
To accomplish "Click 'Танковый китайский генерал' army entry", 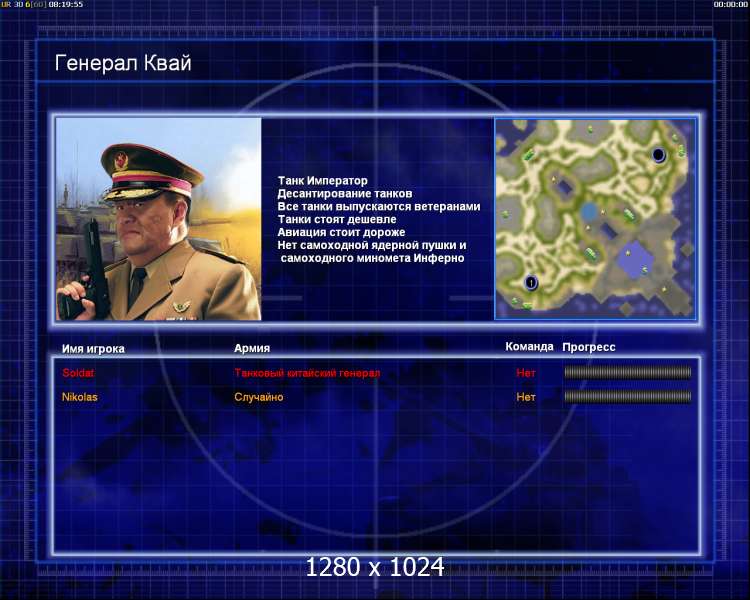I will tap(307, 373).
